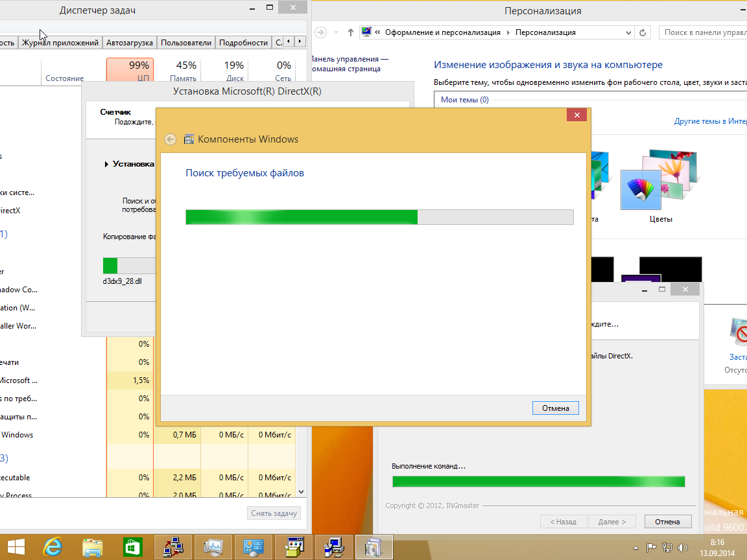This screenshot has width=747, height=560.
Task: Open the Users tab in Task Manager
Action: tap(186, 42)
